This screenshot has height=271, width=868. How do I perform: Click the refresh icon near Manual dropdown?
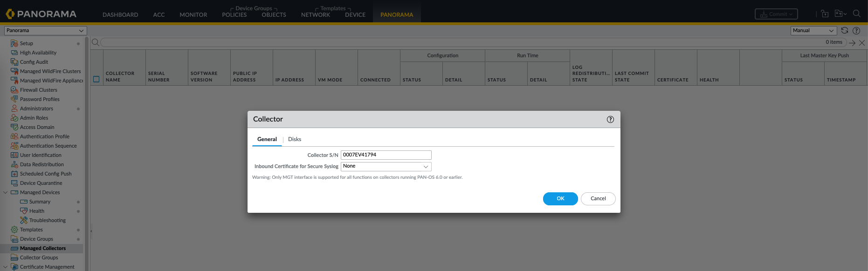click(844, 31)
